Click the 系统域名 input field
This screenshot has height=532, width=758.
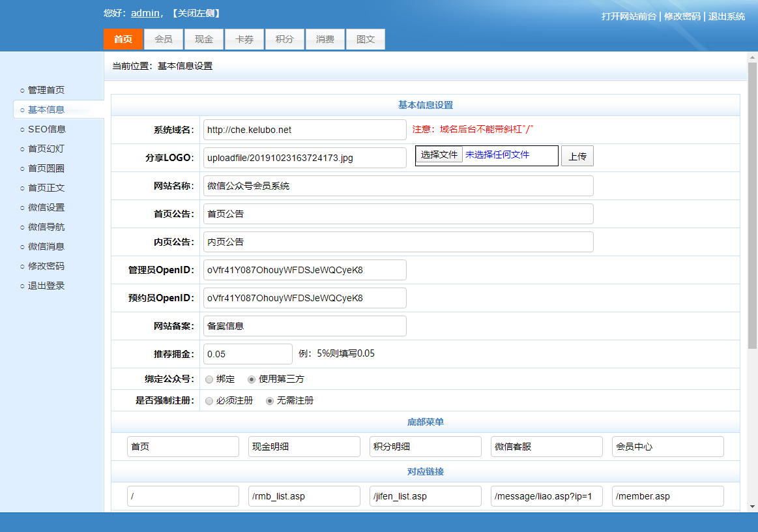pos(304,130)
